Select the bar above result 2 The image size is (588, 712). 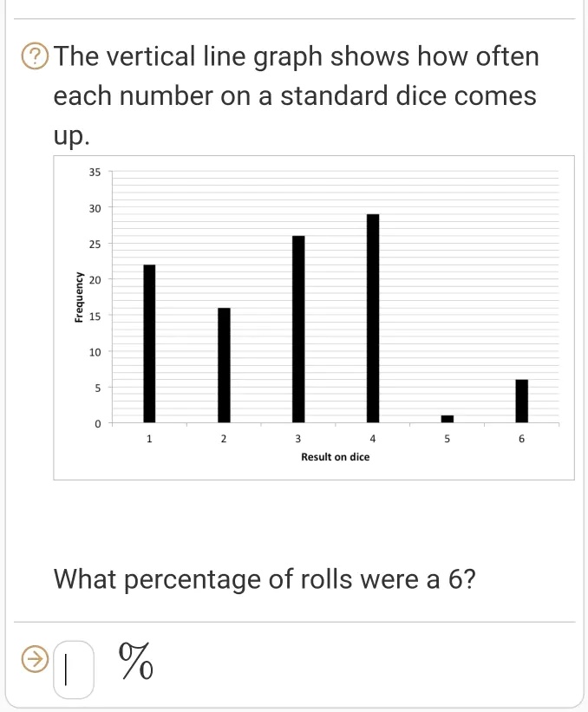coord(223,364)
